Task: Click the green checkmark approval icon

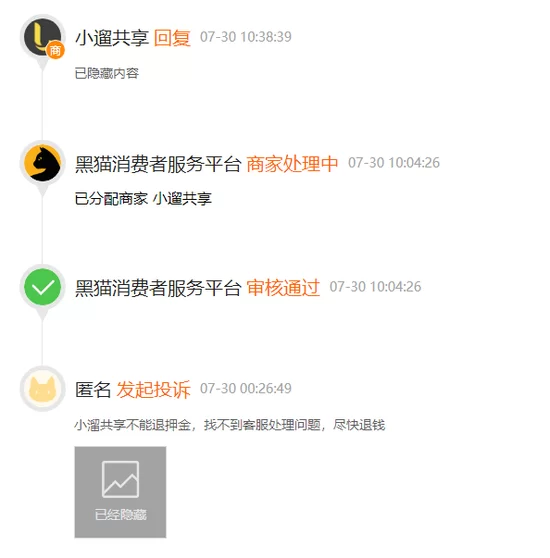Action: [42, 287]
